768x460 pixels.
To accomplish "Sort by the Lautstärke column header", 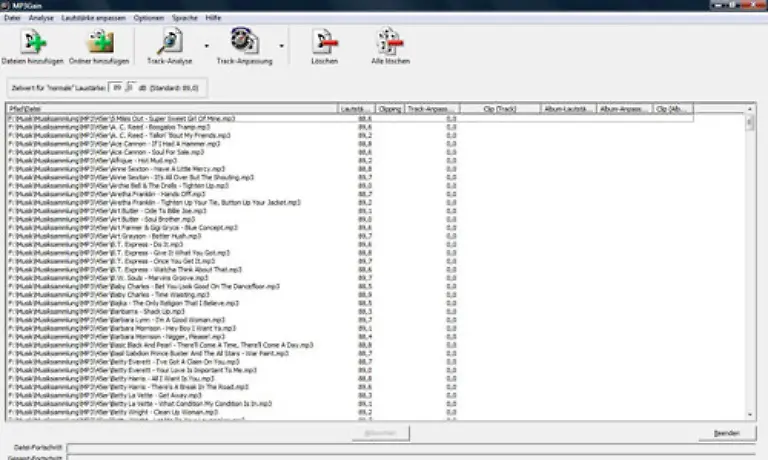I will coord(357,109).
